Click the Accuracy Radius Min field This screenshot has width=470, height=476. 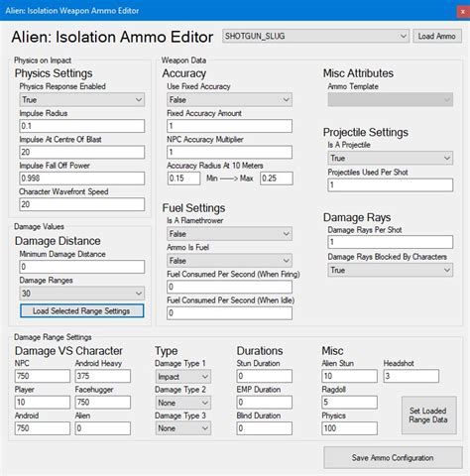[183, 178]
